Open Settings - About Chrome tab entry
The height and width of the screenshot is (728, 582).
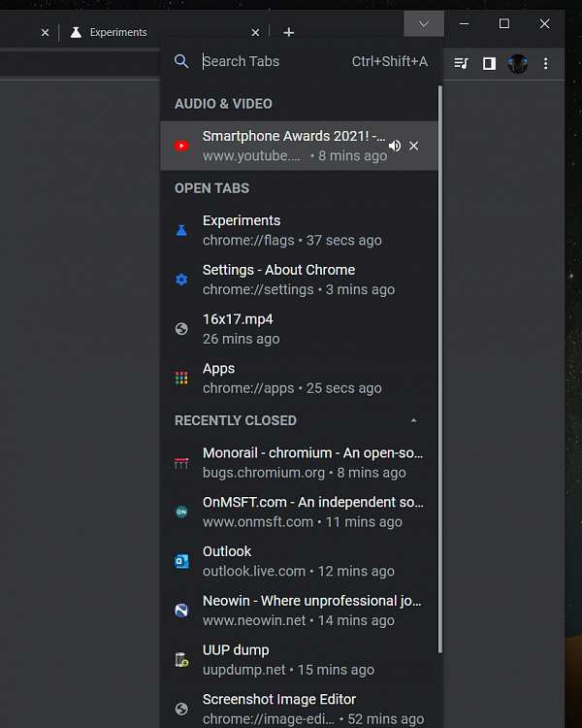299,280
